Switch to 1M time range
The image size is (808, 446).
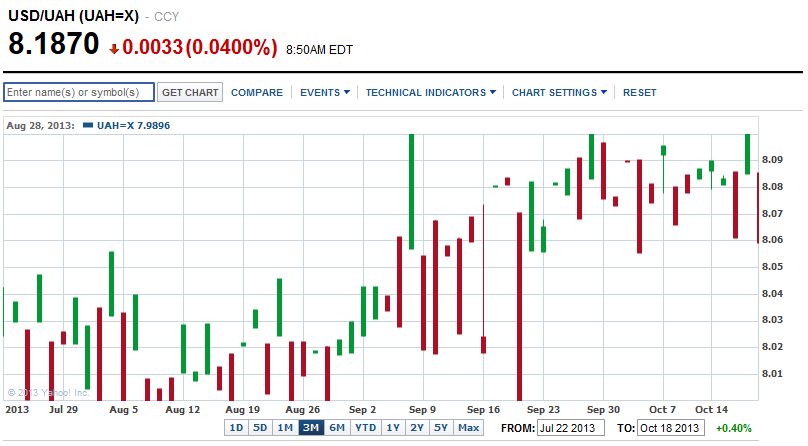(x=285, y=428)
